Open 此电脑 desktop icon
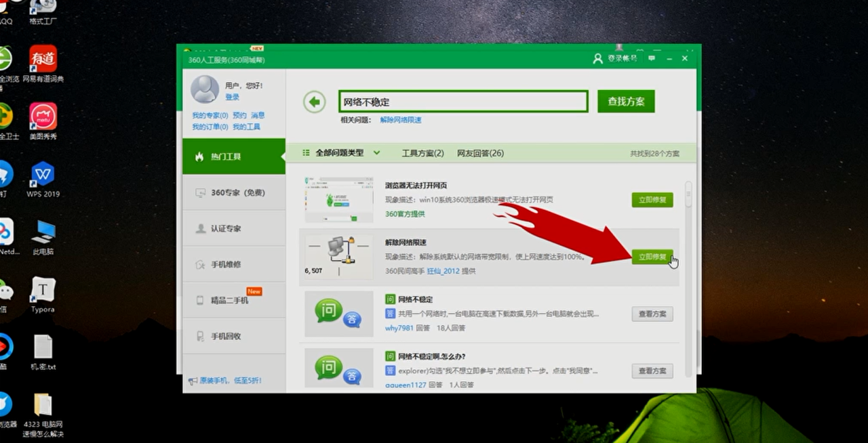 point(43,237)
